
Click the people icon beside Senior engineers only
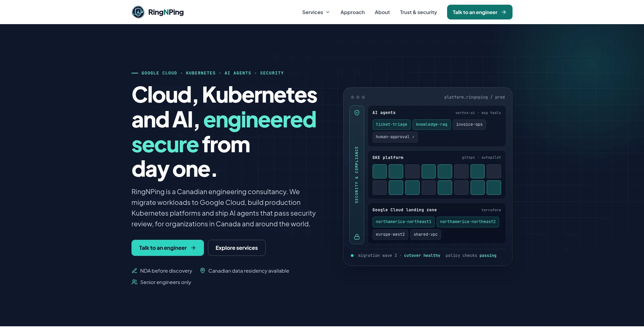click(x=135, y=282)
